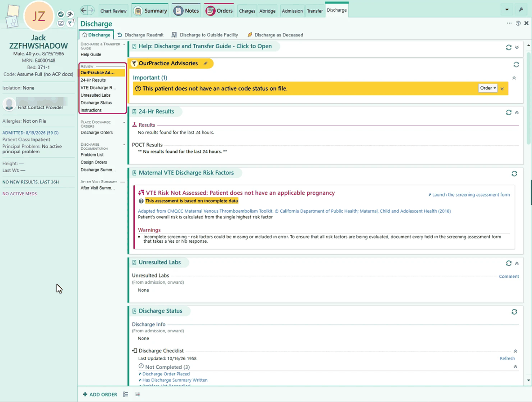Collapse the Unresulted Labs section
The height and width of the screenshot is (402, 532).
(517, 263)
